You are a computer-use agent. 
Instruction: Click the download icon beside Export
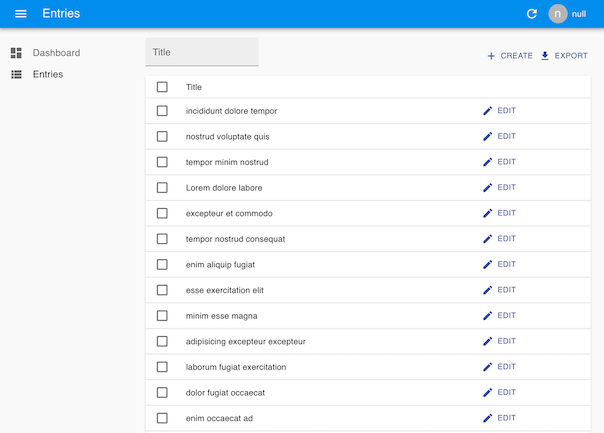pos(545,56)
